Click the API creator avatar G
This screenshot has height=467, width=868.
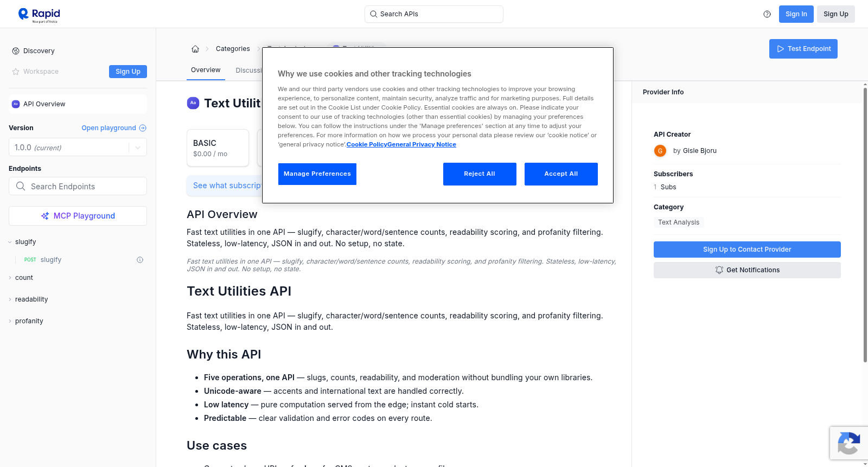click(x=660, y=151)
